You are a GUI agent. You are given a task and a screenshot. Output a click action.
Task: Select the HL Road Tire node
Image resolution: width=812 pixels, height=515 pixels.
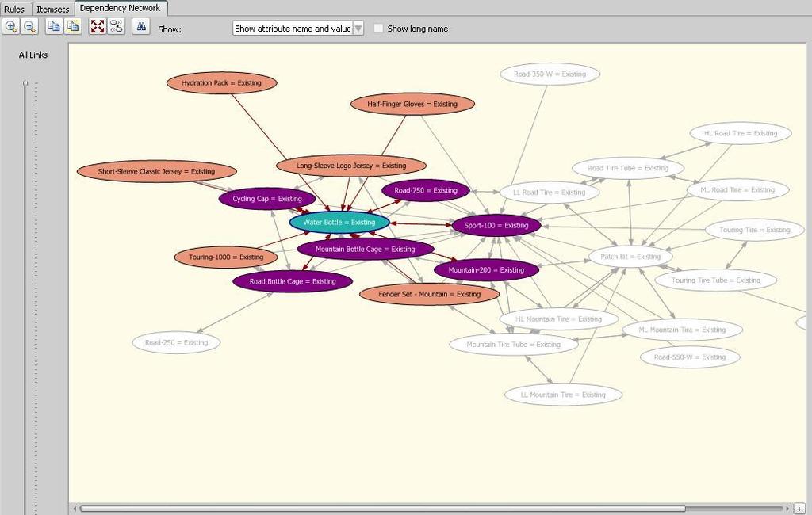click(741, 133)
